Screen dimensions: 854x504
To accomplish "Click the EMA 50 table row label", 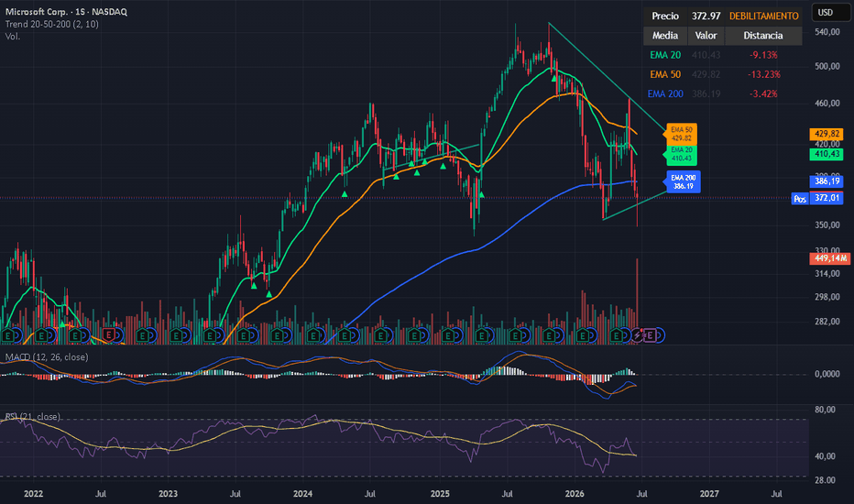I will click(x=665, y=74).
